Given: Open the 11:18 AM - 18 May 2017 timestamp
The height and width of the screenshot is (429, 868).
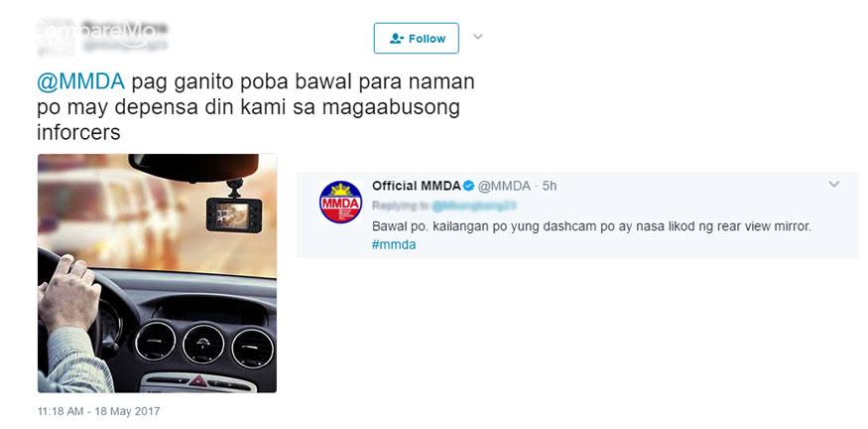Looking at the screenshot, I should (98, 411).
